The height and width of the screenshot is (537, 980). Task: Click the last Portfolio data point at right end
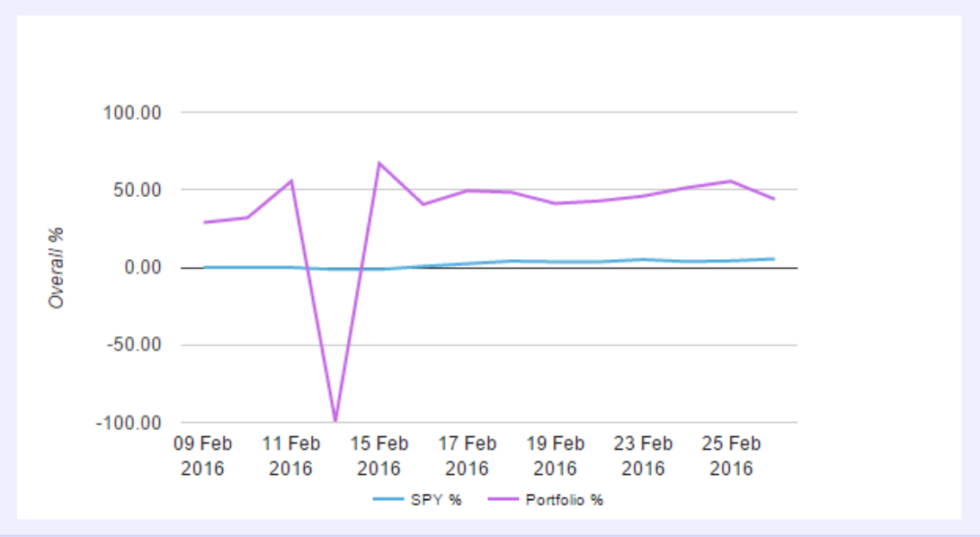tap(774, 199)
